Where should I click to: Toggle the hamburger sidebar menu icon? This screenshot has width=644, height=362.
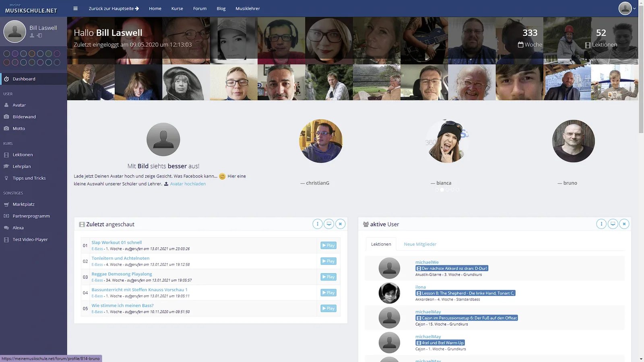tap(75, 8)
